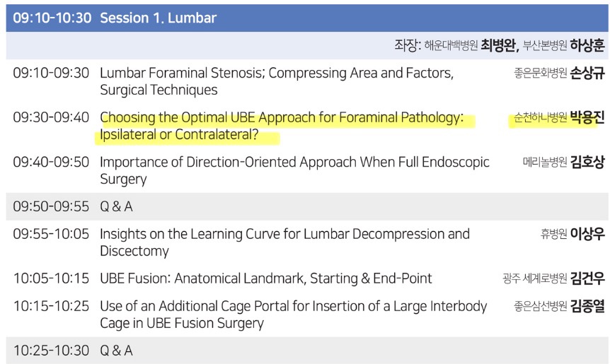Click speaker name 김호상
The image size is (610, 364).
coord(587,162)
